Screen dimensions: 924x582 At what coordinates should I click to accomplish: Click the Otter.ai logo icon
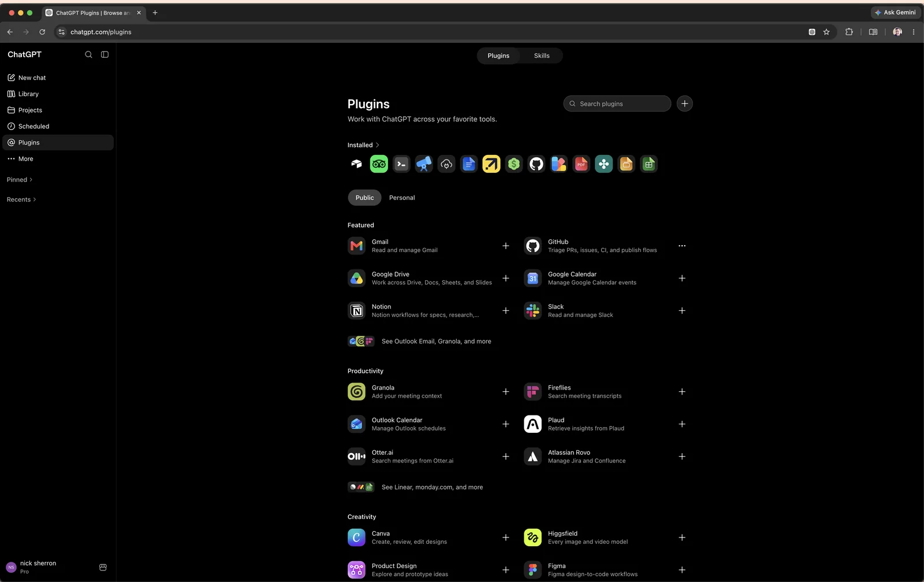click(356, 457)
